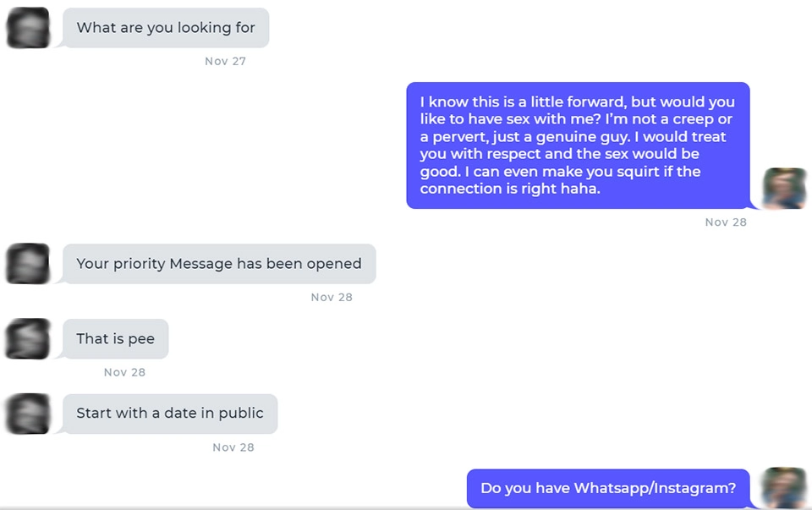Click the 'Do you have Whatsapp/Instagram?' message
Image resolution: width=812 pixels, height=510 pixels.
point(607,488)
